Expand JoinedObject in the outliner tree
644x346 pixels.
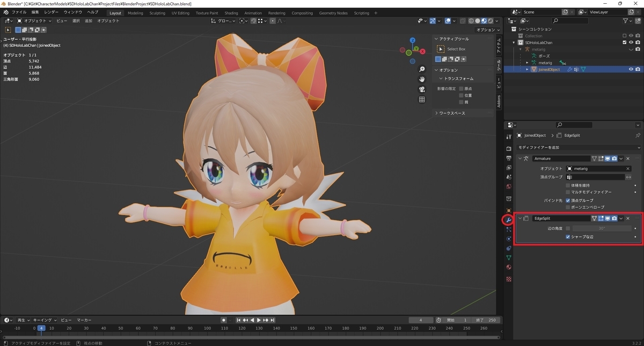[x=527, y=69]
